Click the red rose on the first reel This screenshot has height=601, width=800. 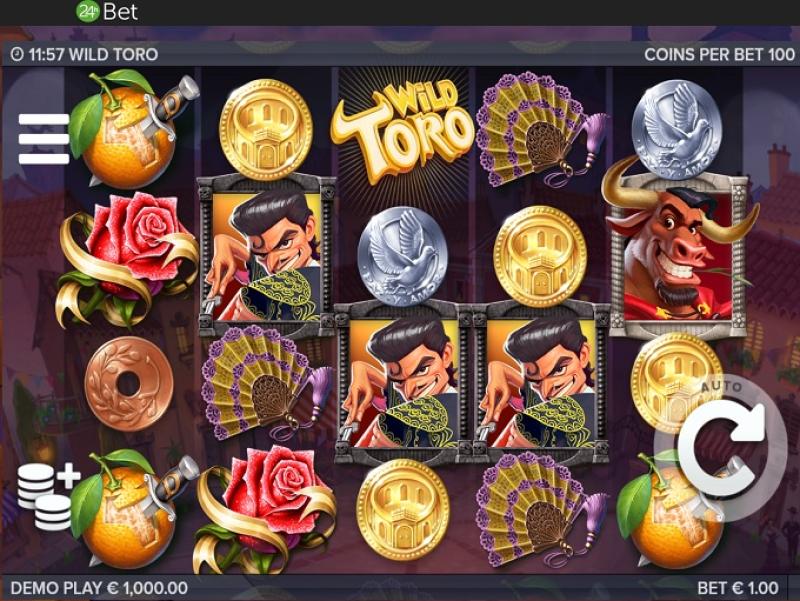(128, 259)
